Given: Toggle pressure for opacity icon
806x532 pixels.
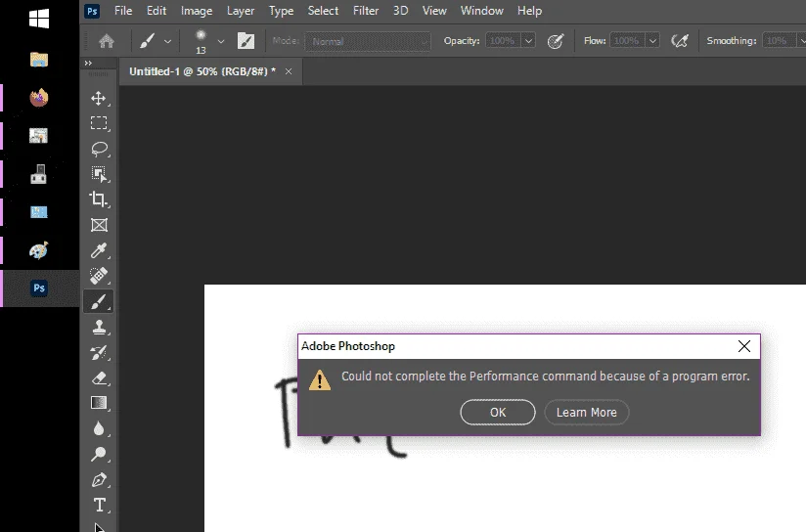Looking at the screenshot, I should click(x=556, y=41).
